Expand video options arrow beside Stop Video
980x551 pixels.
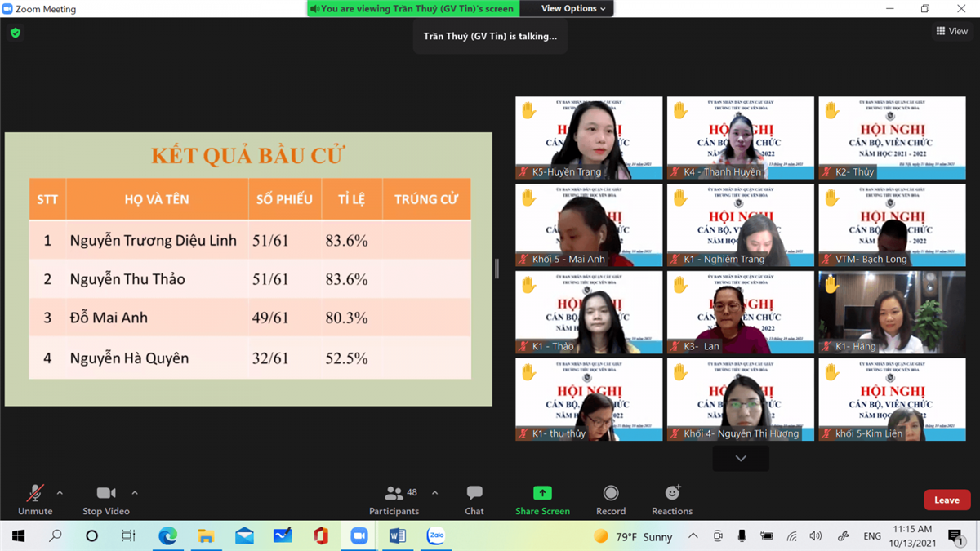135,493
